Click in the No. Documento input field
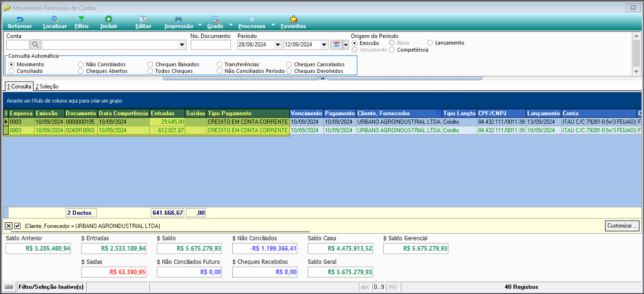The width and height of the screenshot is (644, 294). coord(210,45)
